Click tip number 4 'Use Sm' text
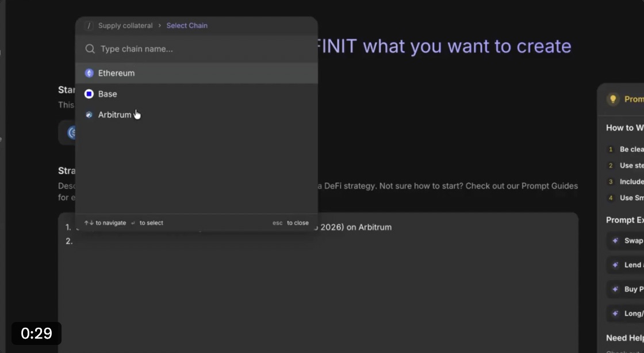 point(632,198)
